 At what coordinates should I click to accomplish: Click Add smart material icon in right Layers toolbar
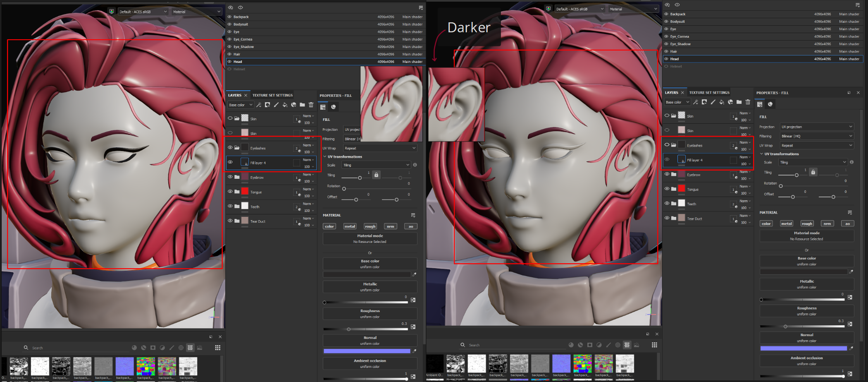[x=730, y=102]
